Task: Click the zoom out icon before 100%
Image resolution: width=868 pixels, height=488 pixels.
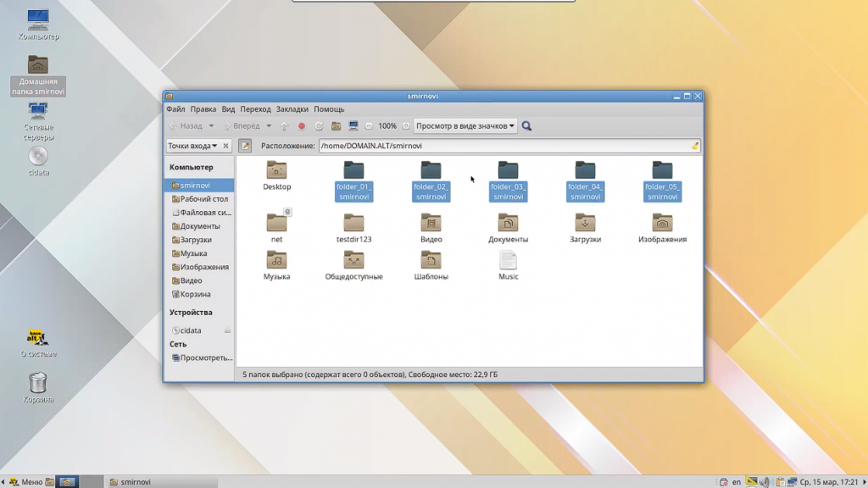Action: (369, 126)
